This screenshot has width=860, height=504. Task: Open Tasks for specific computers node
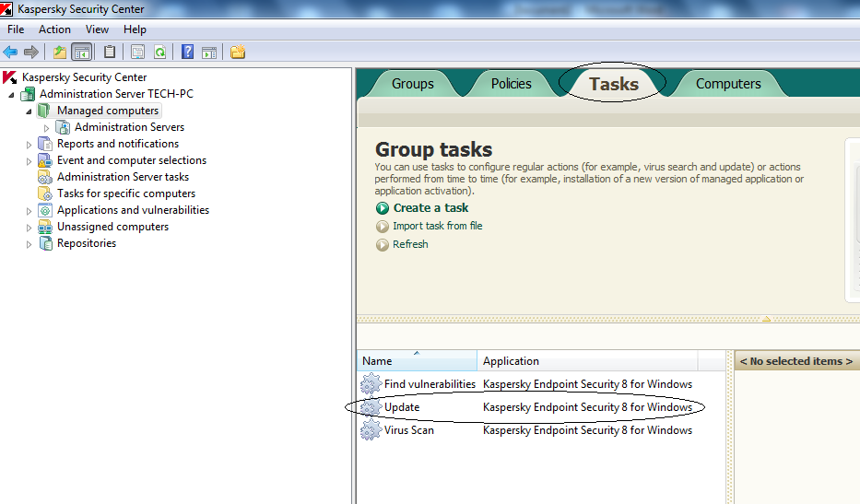click(126, 193)
